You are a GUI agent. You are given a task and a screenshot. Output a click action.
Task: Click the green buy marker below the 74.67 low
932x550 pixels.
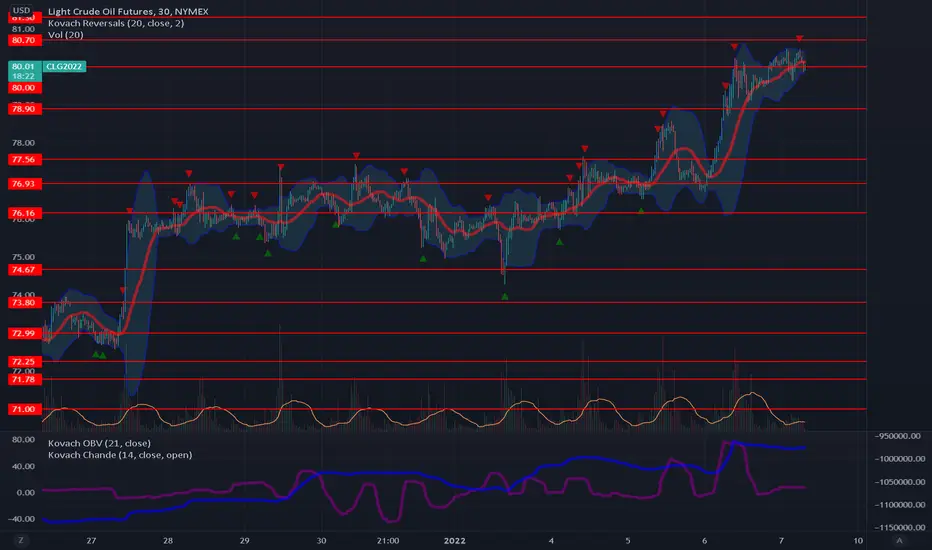point(505,296)
